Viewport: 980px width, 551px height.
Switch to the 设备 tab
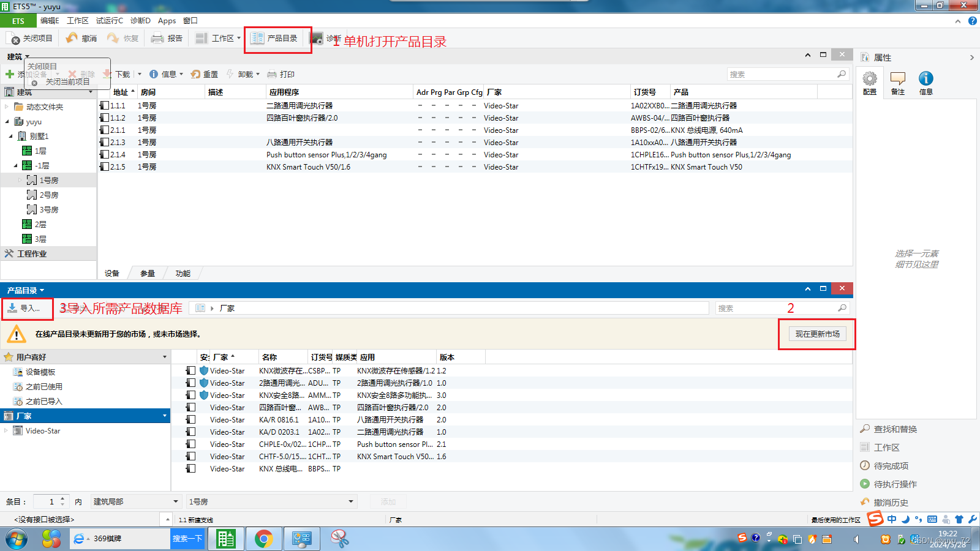(112, 274)
